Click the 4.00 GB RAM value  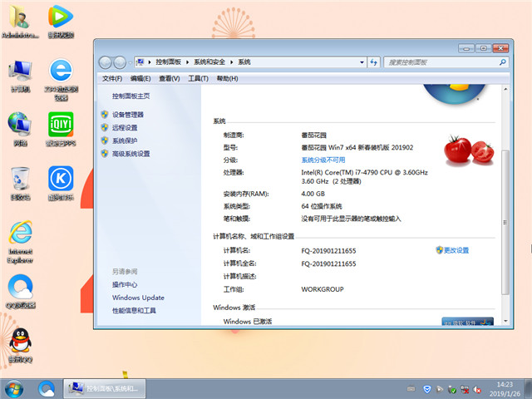(313, 194)
